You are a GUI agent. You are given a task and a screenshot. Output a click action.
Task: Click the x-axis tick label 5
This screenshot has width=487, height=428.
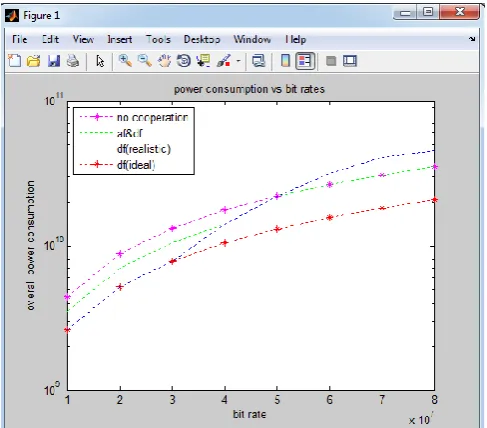click(x=277, y=400)
